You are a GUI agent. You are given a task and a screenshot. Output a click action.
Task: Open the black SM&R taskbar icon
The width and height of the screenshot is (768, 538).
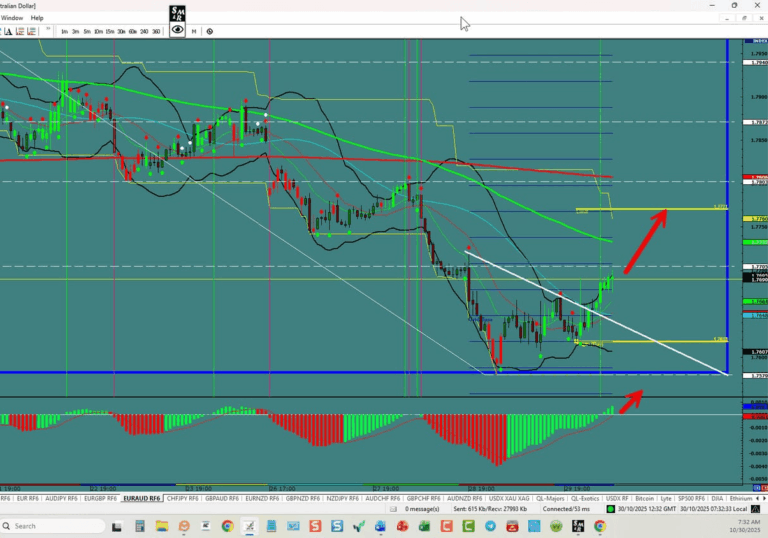(578, 526)
